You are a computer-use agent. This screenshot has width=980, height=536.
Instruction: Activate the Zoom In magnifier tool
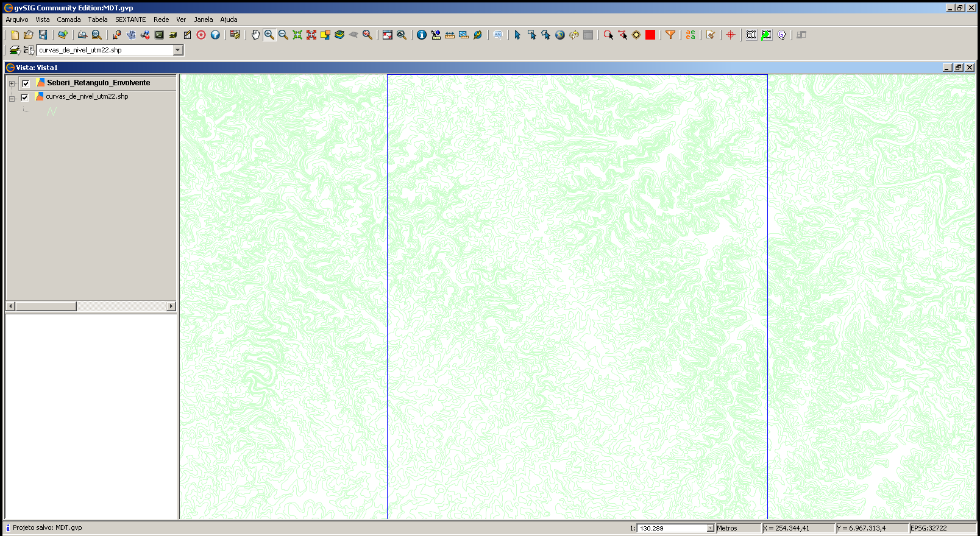[x=269, y=35]
